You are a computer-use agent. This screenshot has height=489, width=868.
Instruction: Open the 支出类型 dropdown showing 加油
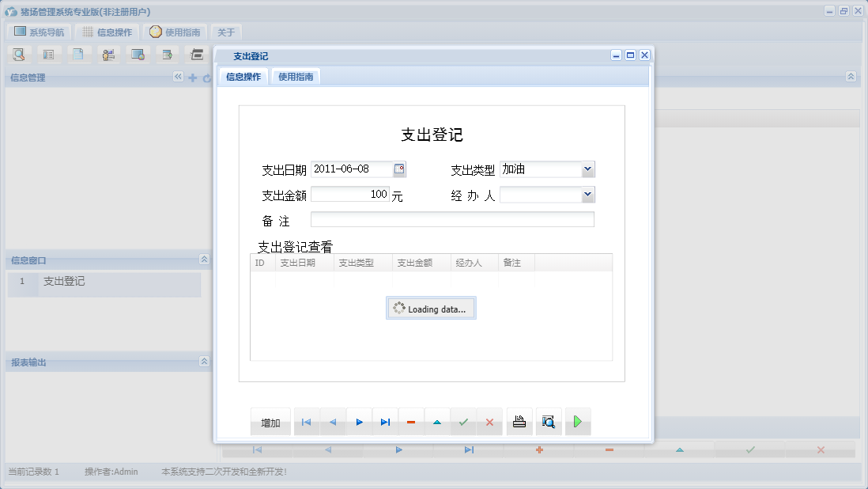coord(587,169)
